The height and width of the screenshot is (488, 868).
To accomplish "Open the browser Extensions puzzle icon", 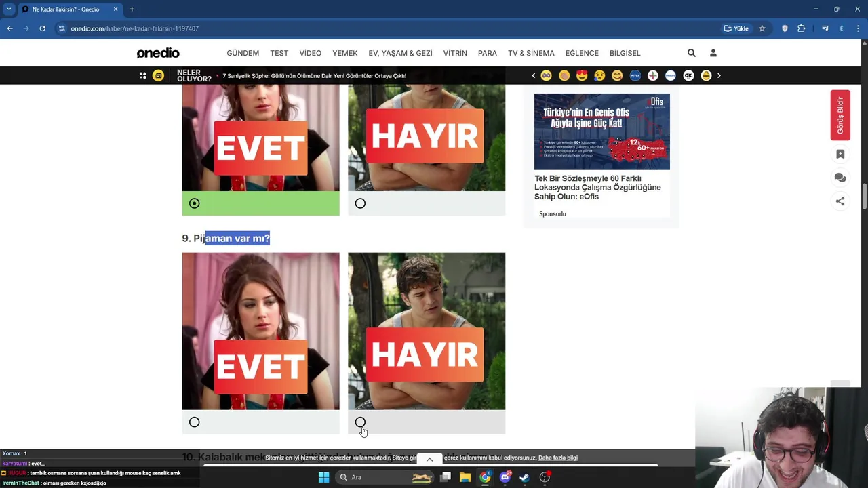I will click(x=802, y=28).
